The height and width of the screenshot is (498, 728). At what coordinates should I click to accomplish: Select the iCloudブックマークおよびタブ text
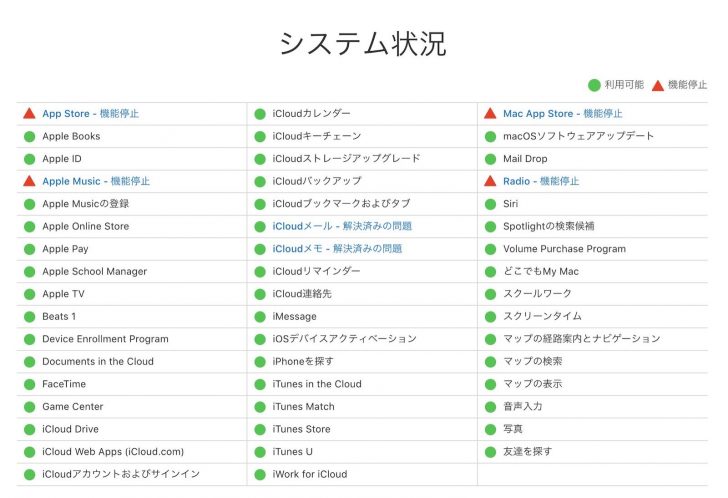342,204
